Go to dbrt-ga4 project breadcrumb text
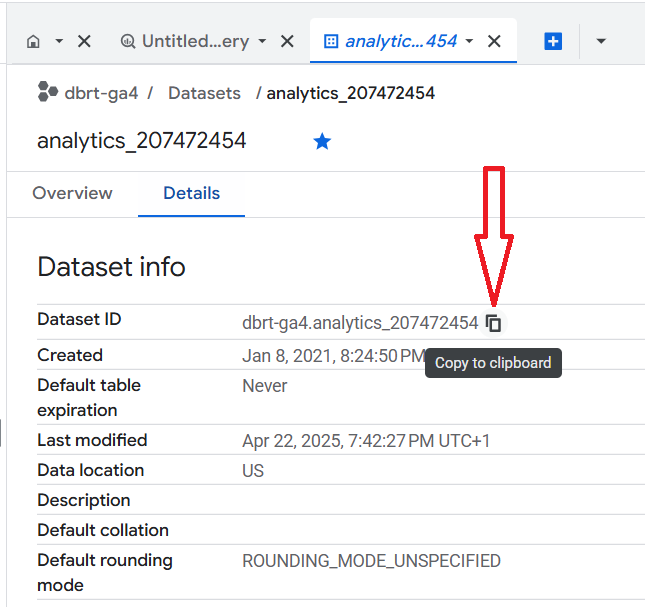 pyautogui.click(x=101, y=93)
